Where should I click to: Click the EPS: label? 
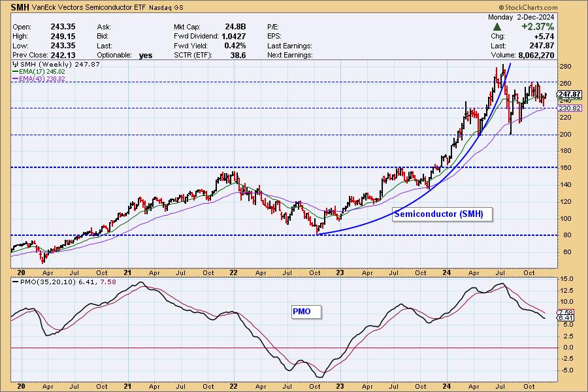point(274,37)
